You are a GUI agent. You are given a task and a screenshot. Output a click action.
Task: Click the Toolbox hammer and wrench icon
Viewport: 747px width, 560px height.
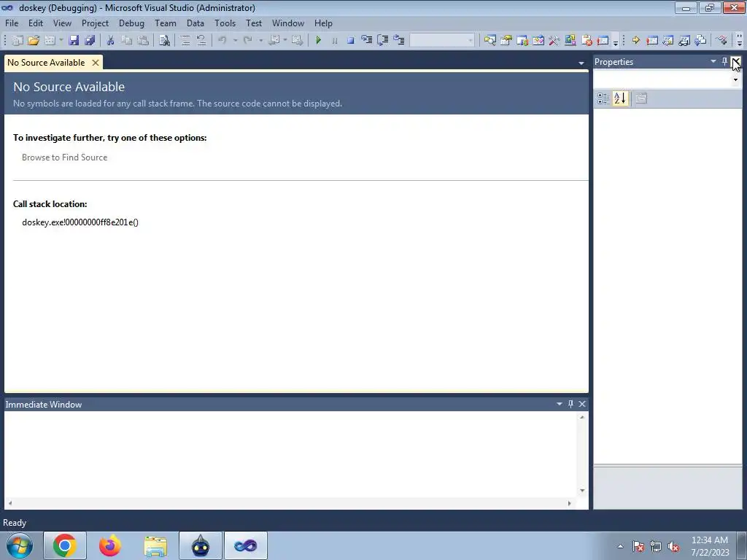point(554,41)
